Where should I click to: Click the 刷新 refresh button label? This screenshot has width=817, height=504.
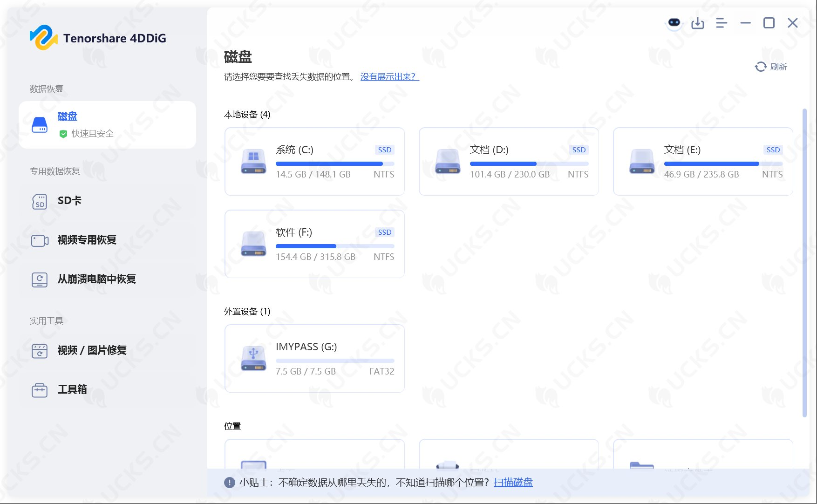tap(778, 67)
